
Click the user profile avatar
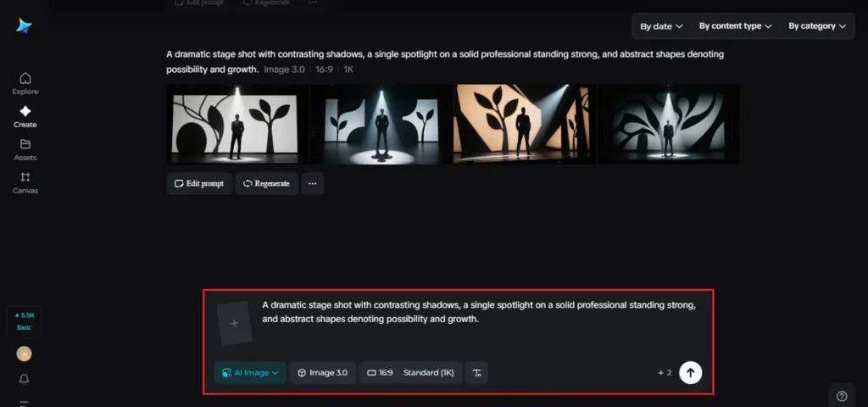pyautogui.click(x=25, y=354)
